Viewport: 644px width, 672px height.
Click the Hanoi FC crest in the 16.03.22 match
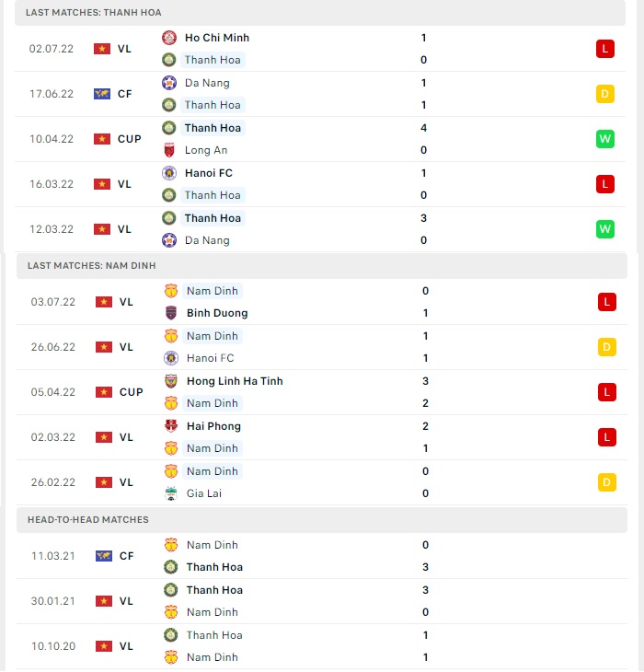point(169,173)
